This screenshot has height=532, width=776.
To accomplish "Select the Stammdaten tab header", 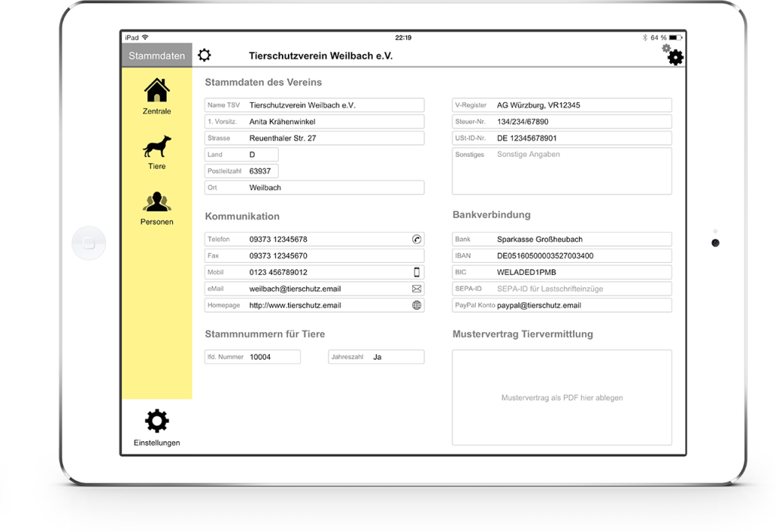I will [157, 55].
